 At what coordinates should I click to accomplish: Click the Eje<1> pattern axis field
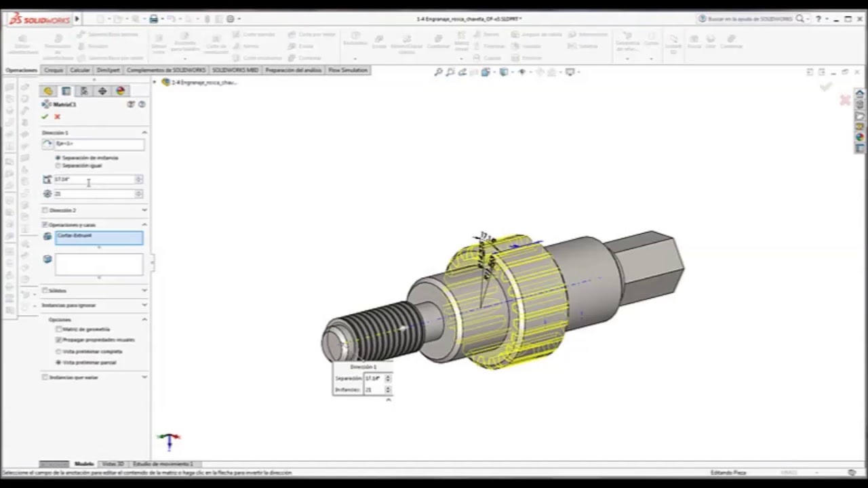coord(99,144)
